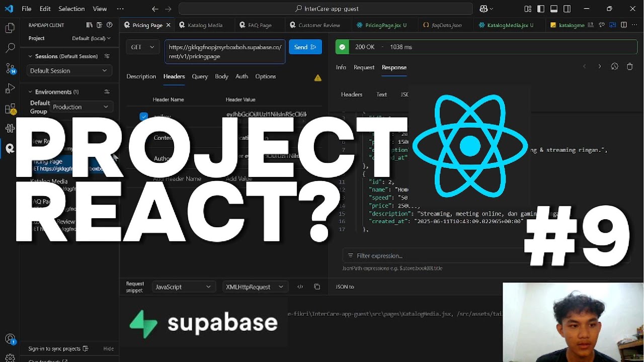Open the Production environment dropdown

coord(81,107)
